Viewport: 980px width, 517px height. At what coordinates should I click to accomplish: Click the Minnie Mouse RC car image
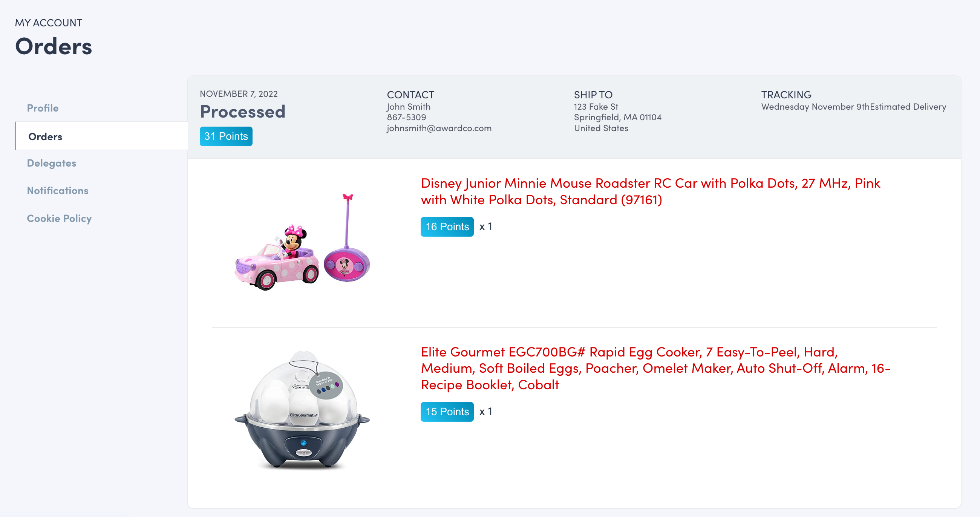302,242
